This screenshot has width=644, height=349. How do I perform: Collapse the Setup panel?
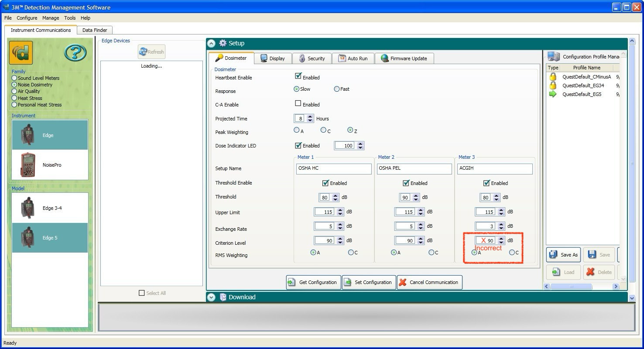click(x=212, y=43)
